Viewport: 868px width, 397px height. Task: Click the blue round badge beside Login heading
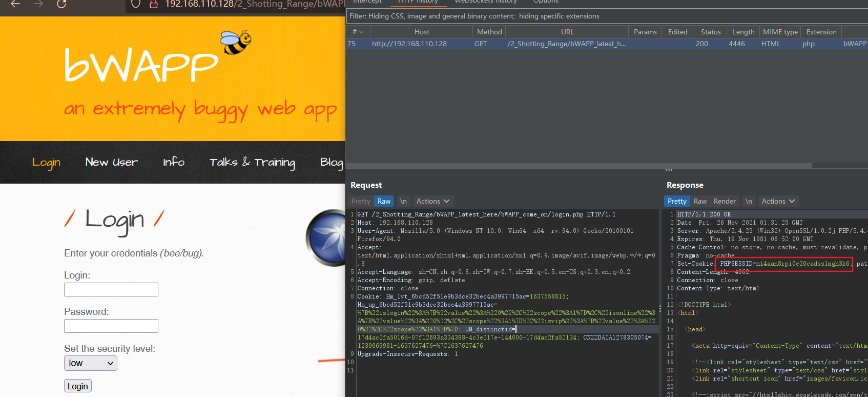(325, 237)
